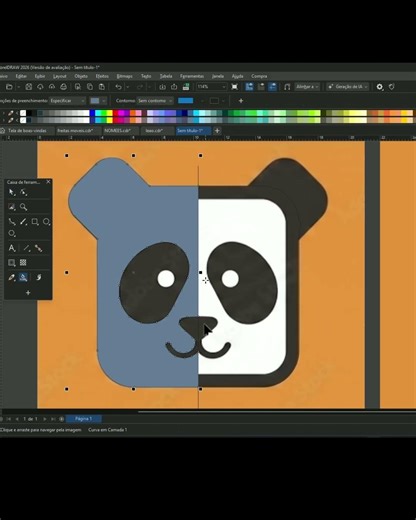Activate the Text tool
This screenshot has width=416, height=520.
click(x=12, y=248)
